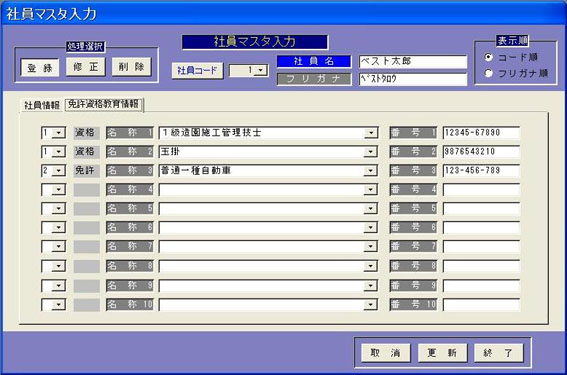
Task: Click the 更新 (update) button
Action: [443, 353]
